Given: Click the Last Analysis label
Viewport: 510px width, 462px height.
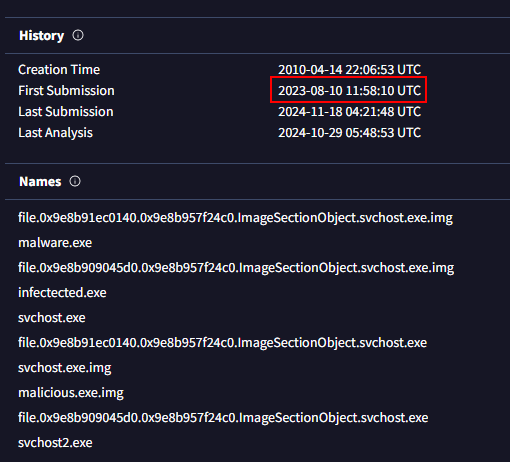Looking at the screenshot, I should pyautogui.click(x=55, y=132).
